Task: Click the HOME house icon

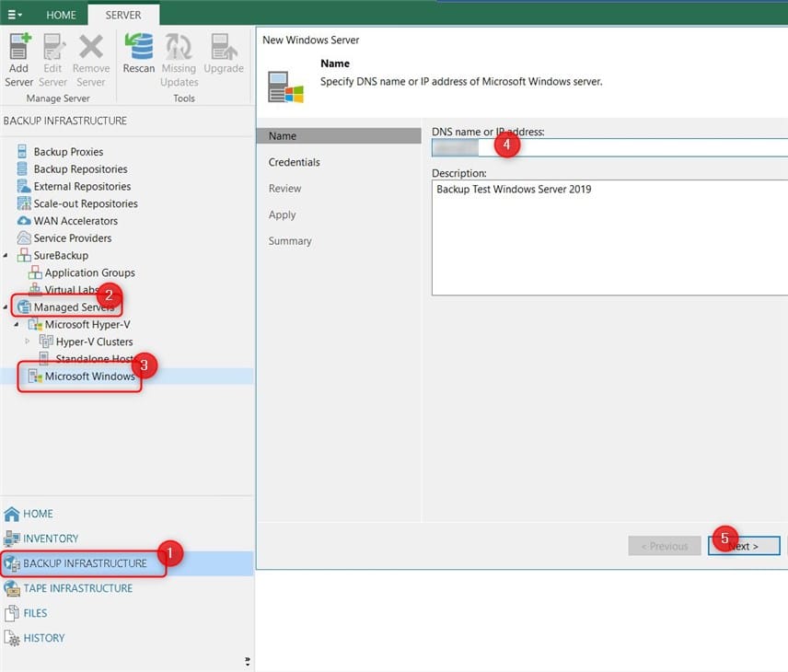Action: (12, 514)
